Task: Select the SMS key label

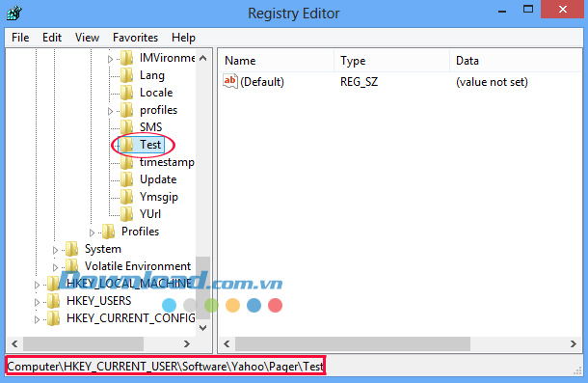Action: coord(150,127)
